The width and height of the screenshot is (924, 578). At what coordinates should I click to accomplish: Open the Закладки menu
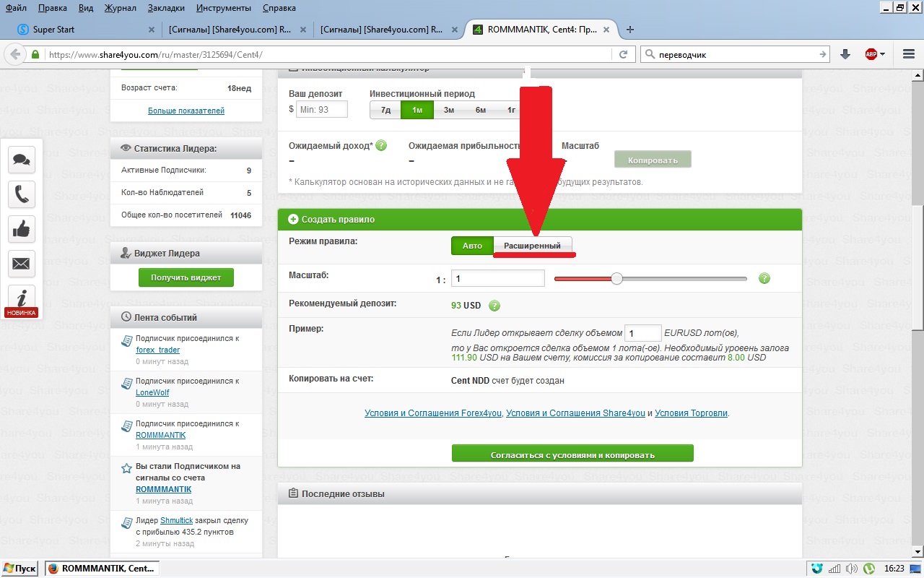[x=166, y=8]
